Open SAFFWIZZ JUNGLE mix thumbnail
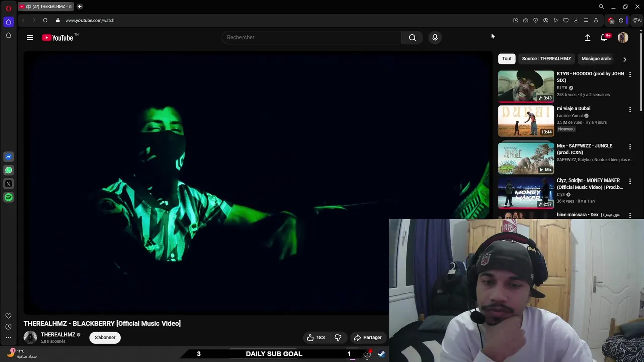644x362 pixels. coord(526,158)
